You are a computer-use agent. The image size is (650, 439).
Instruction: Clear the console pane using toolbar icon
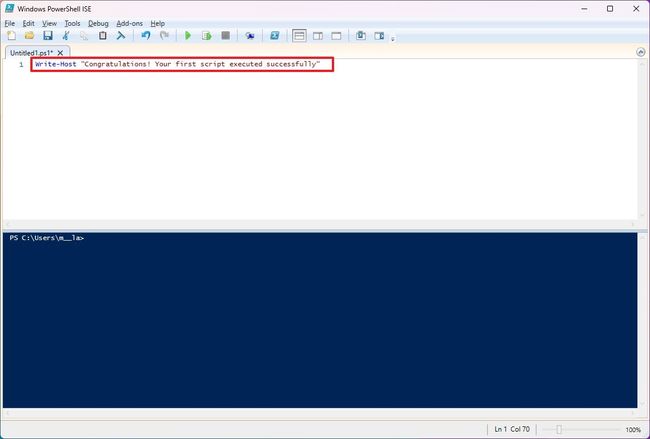pos(121,36)
